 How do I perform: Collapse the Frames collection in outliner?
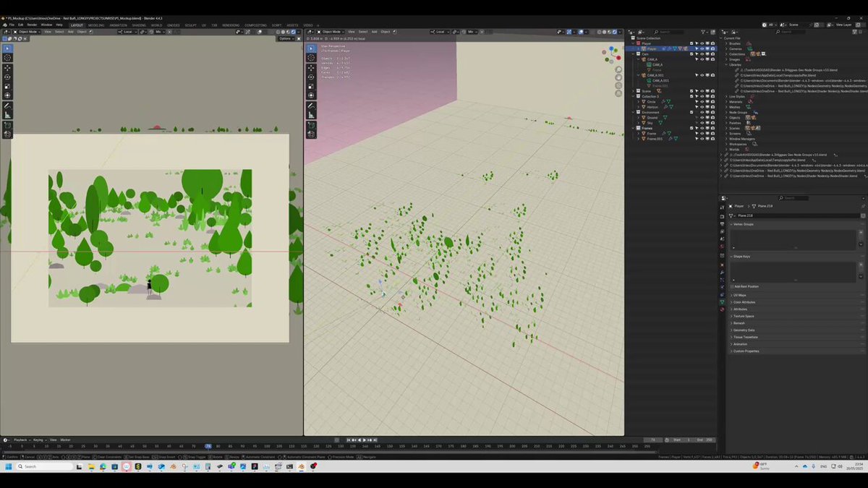[x=634, y=128]
